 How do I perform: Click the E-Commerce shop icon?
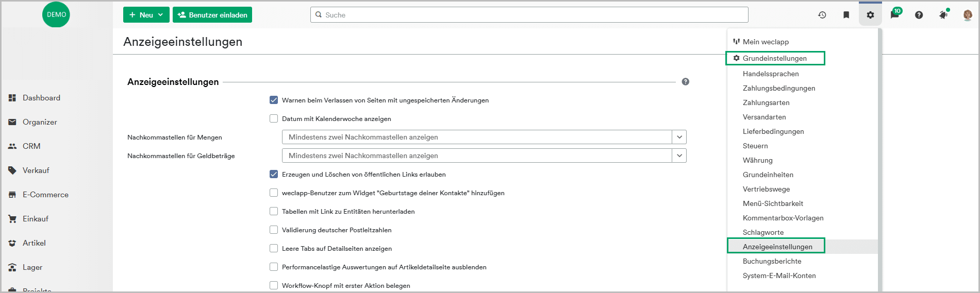(12, 195)
